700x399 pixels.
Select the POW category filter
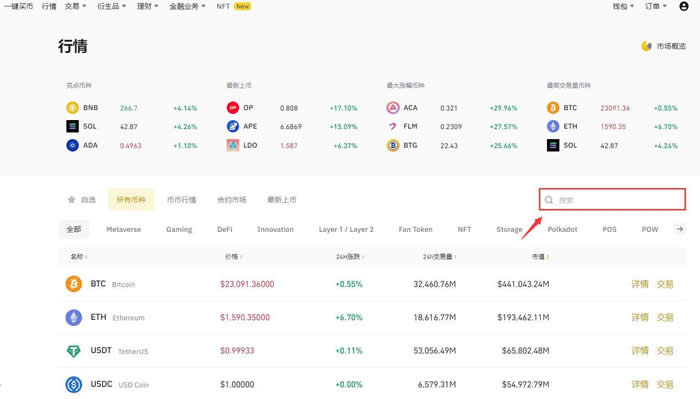click(x=650, y=229)
